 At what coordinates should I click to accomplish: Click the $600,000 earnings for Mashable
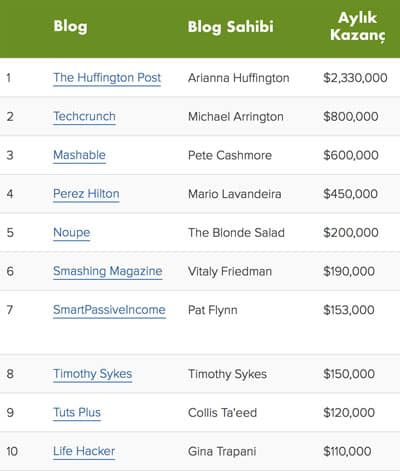(x=351, y=155)
